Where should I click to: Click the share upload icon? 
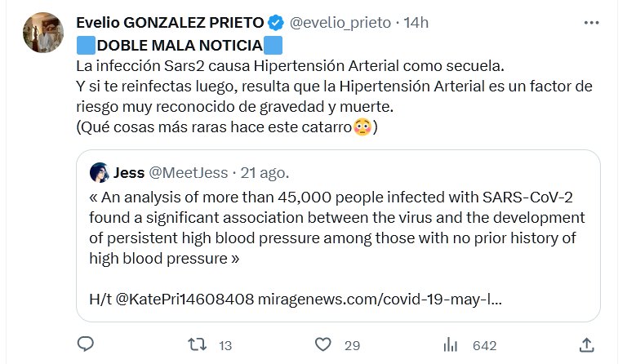point(586,344)
